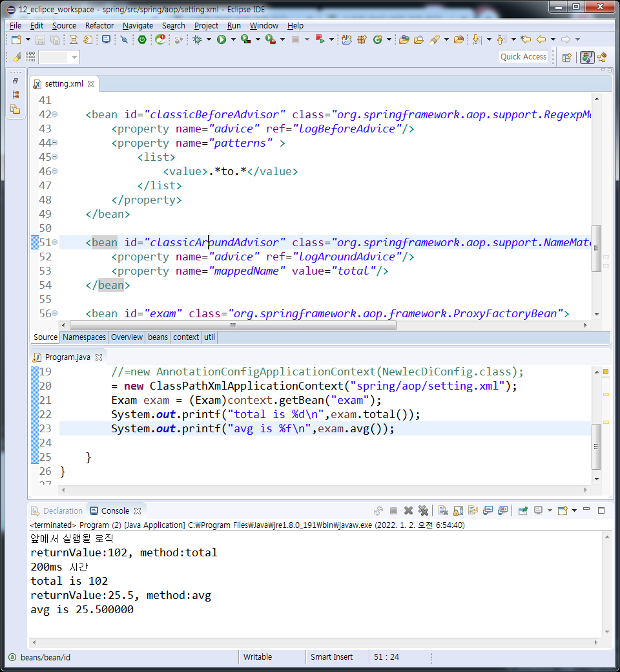Switch to the context editor tab
This screenshot has width=620, height=672.
185,337
